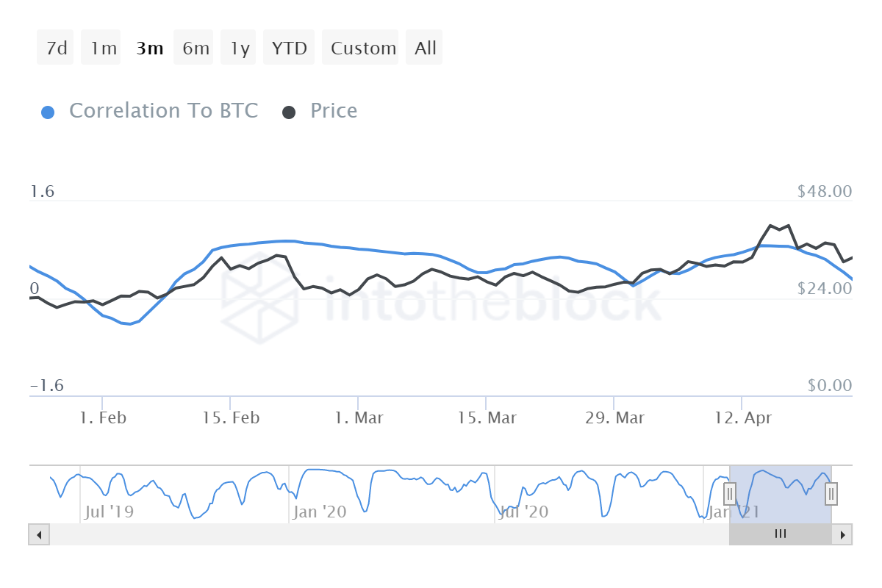
Task: Click the navigator left range handle
Action: (730, 493)
